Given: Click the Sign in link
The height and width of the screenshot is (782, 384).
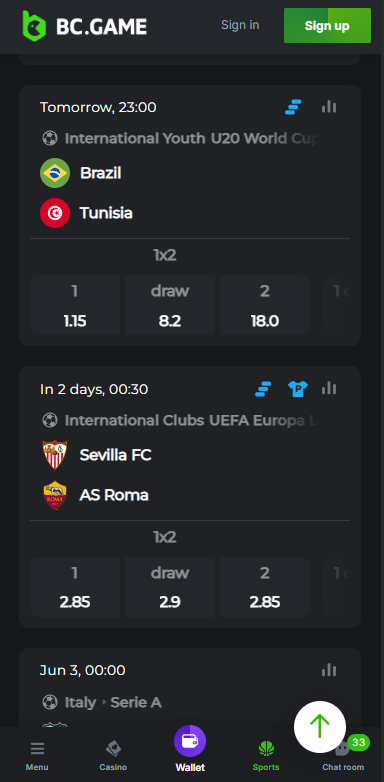Looking at the screenshot, I should click(240, 25).
